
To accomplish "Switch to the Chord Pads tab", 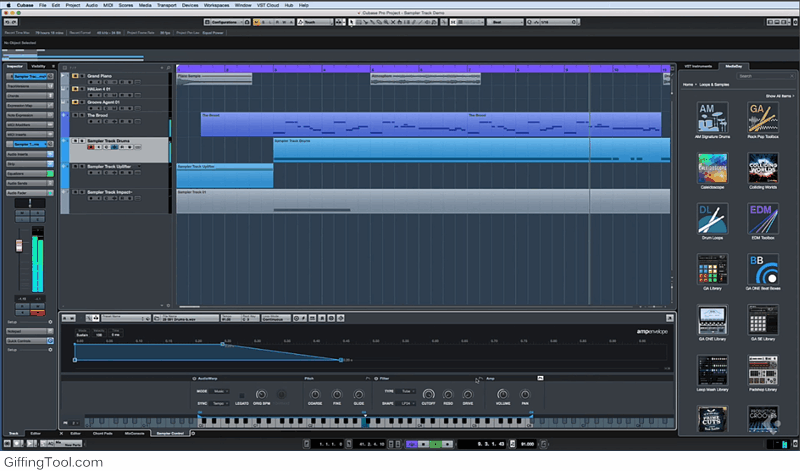I will coord(103,434).
